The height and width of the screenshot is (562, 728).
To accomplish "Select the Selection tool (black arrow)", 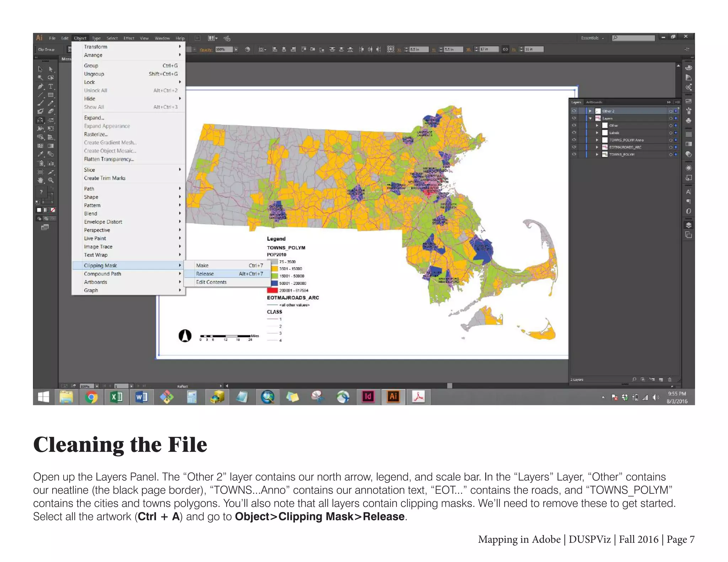I will 41,69.
